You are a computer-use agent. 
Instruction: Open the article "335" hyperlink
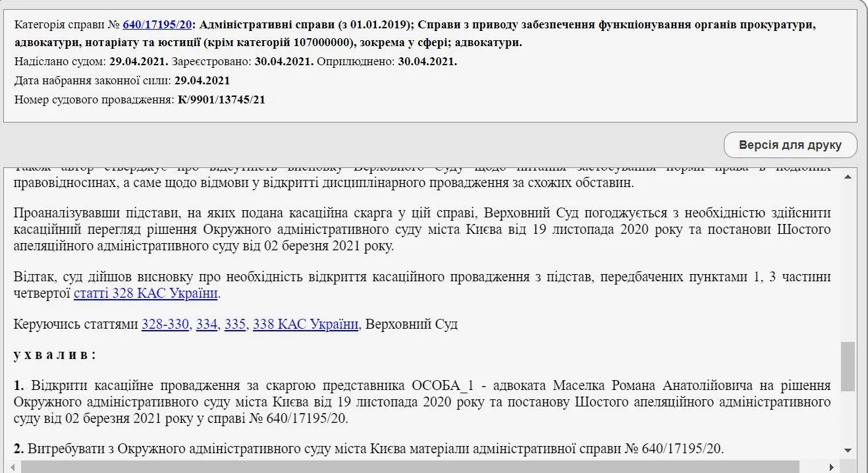click(x=234, y=324)
